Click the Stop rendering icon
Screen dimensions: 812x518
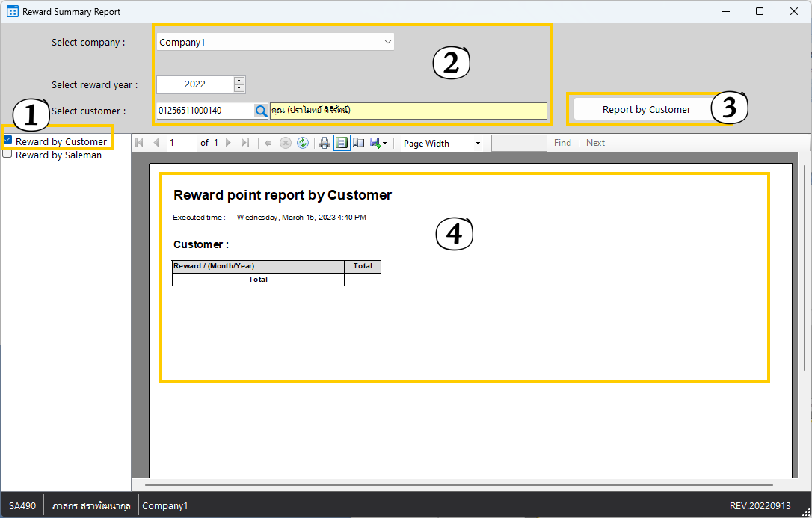coord(286,143)
